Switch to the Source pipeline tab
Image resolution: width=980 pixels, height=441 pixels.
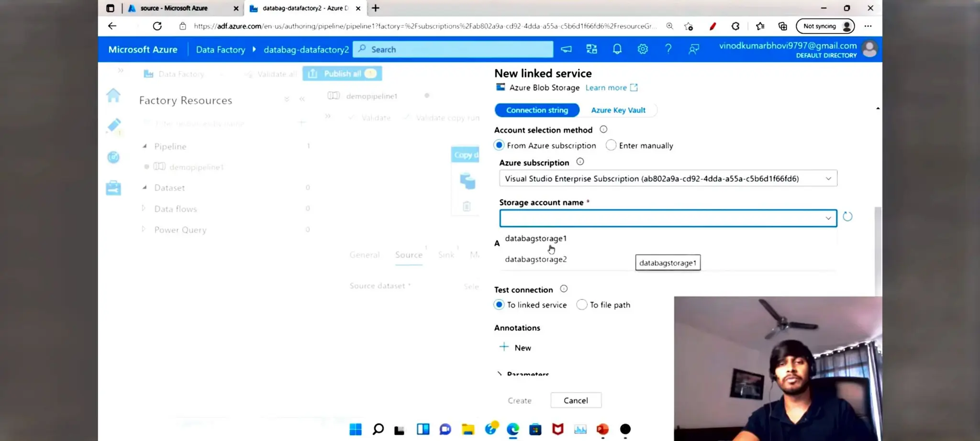[409, 255]
